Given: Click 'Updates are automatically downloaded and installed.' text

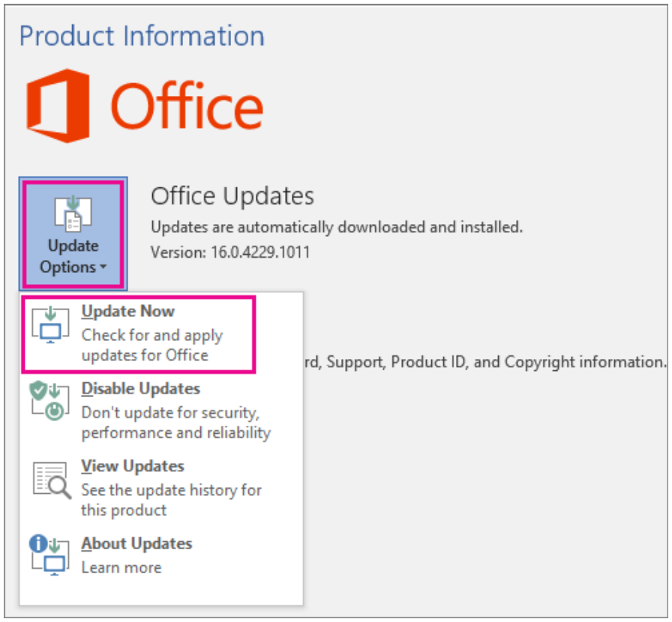Looking at the screenshot, I should tap(337, 227).
